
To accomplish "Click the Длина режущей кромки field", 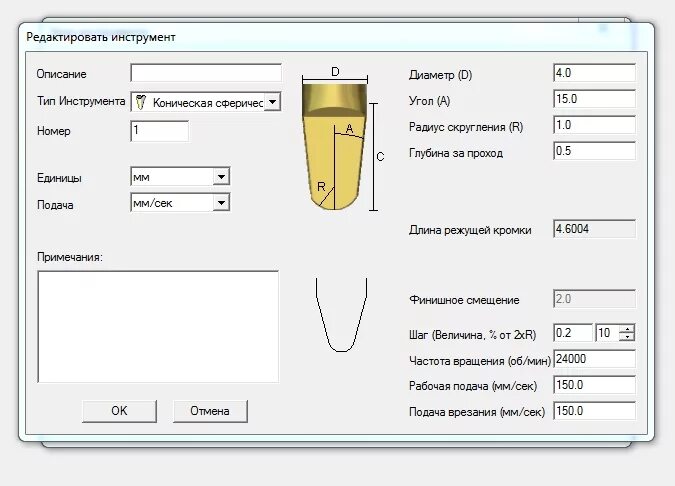I will [594, 229].
